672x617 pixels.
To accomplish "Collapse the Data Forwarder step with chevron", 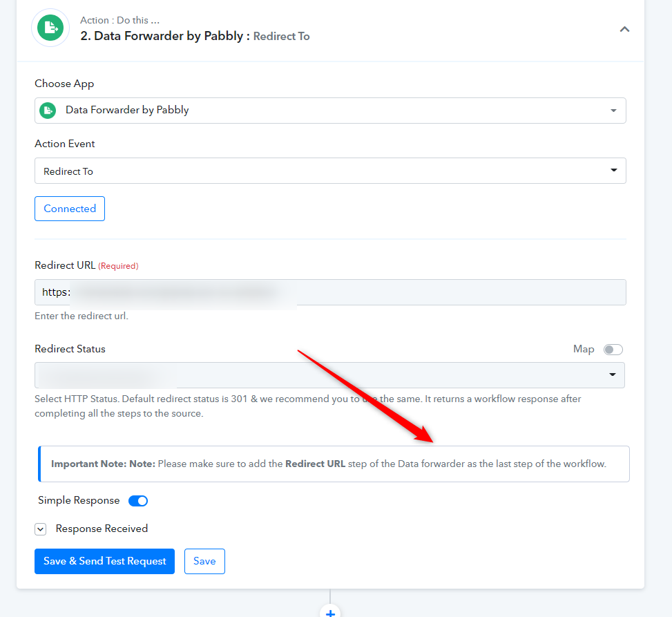I will pos(624,29).
